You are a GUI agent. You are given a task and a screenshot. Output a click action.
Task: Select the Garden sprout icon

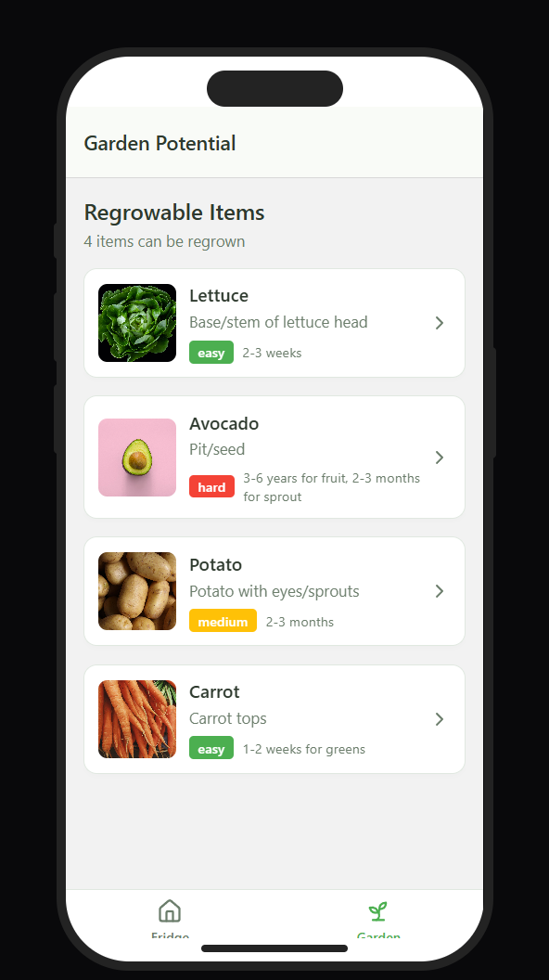377,910
